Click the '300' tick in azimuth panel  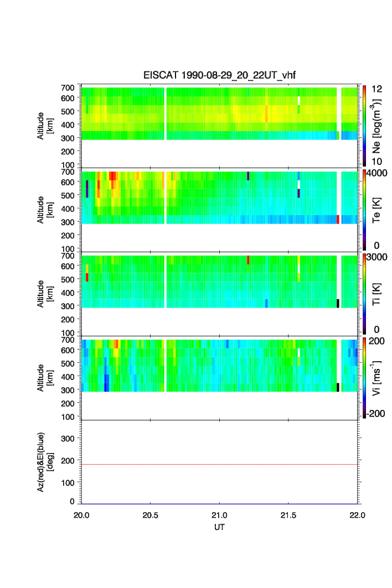(x=68, y=439)
